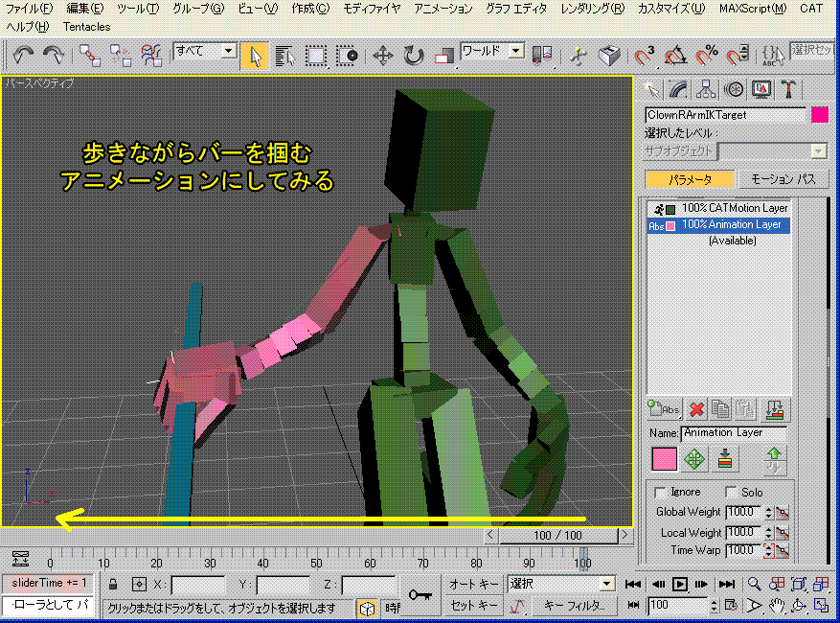This screenshot has width=840, height=623.
Task: Open the Modify command panel tab
Action: [x=678, y=89]
